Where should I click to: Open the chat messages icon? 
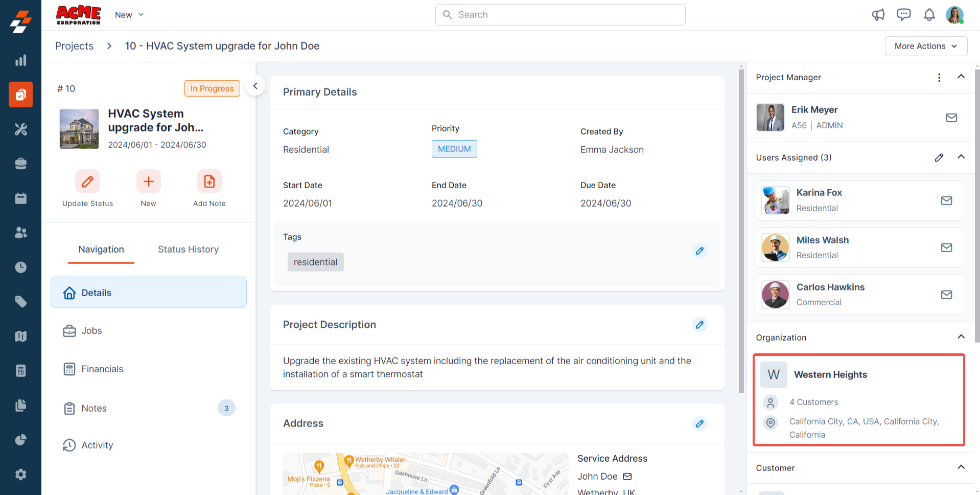tap(903, 15)
